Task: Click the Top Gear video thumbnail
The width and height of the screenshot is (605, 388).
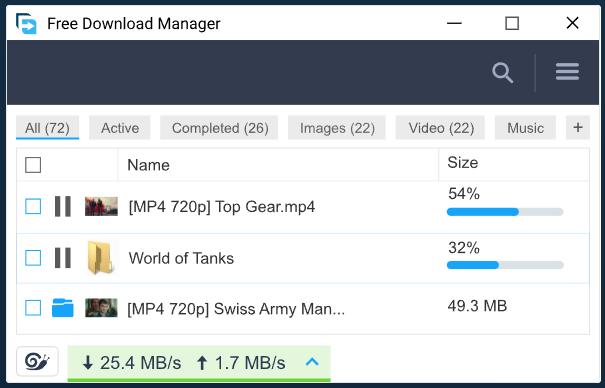Action: [x=101, y=206]
